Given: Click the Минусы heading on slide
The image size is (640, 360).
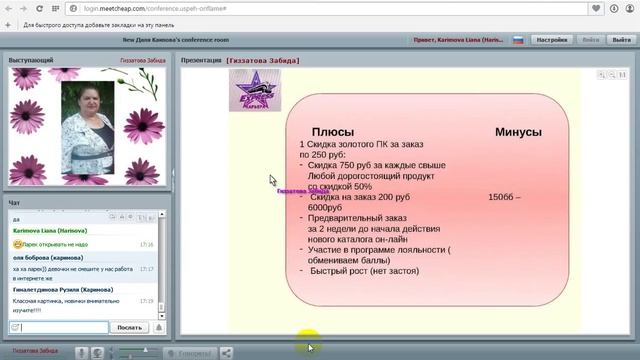Looking at the screenshot, I should click(518, 132).
